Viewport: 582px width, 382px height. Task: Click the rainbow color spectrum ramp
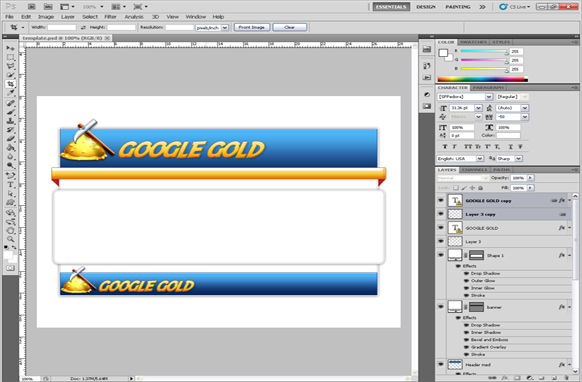[483, 79]
